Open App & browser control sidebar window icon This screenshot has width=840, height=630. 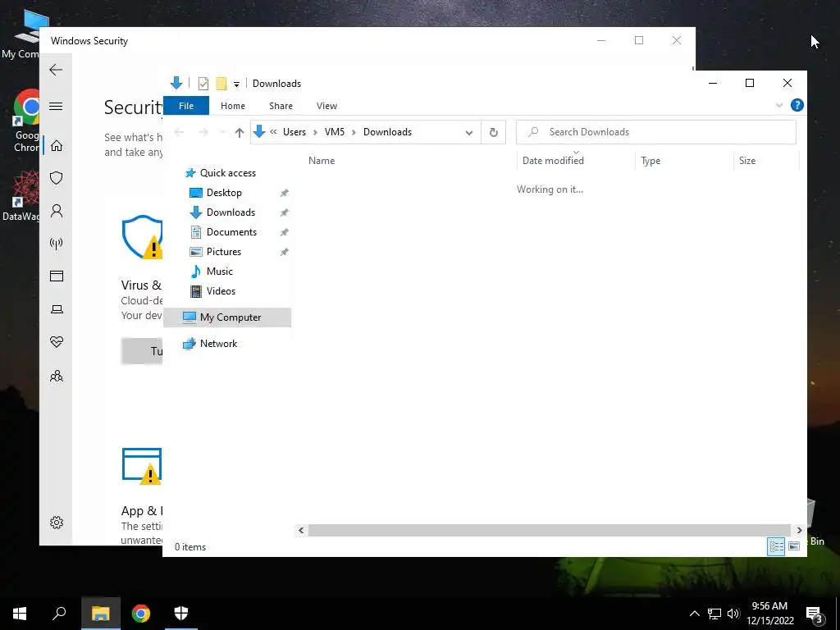(x=57, y=276)
